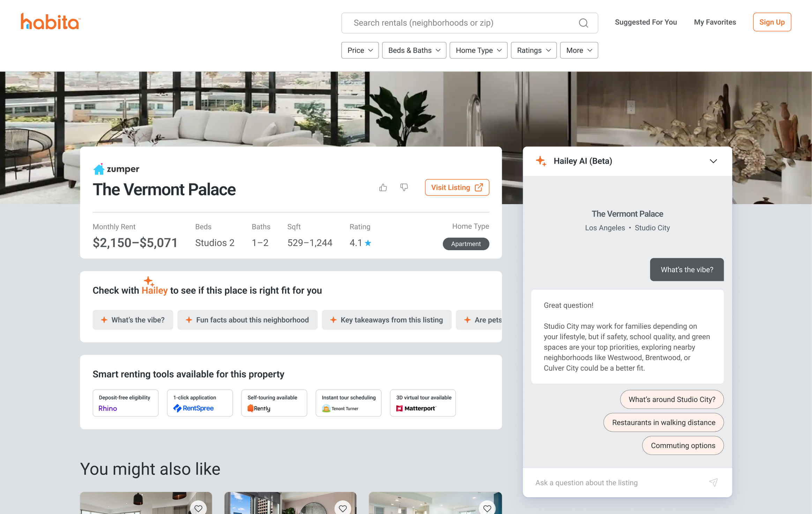The image size is (812, 514).
Task: Favorite the second suggested listing's heart
Action: click(343, 508)
